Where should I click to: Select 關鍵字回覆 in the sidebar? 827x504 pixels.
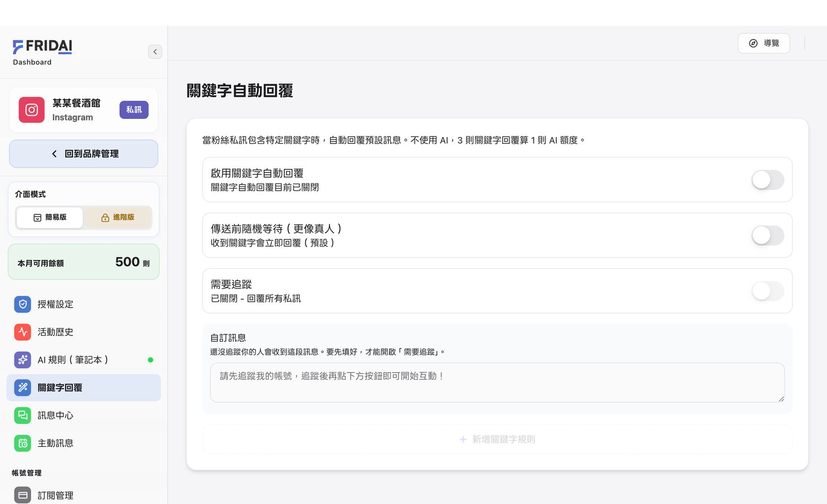click(84, 388)
